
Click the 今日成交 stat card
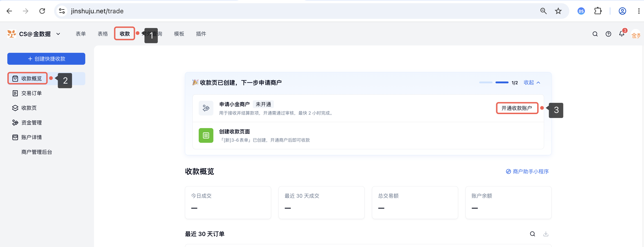(228, 202)
